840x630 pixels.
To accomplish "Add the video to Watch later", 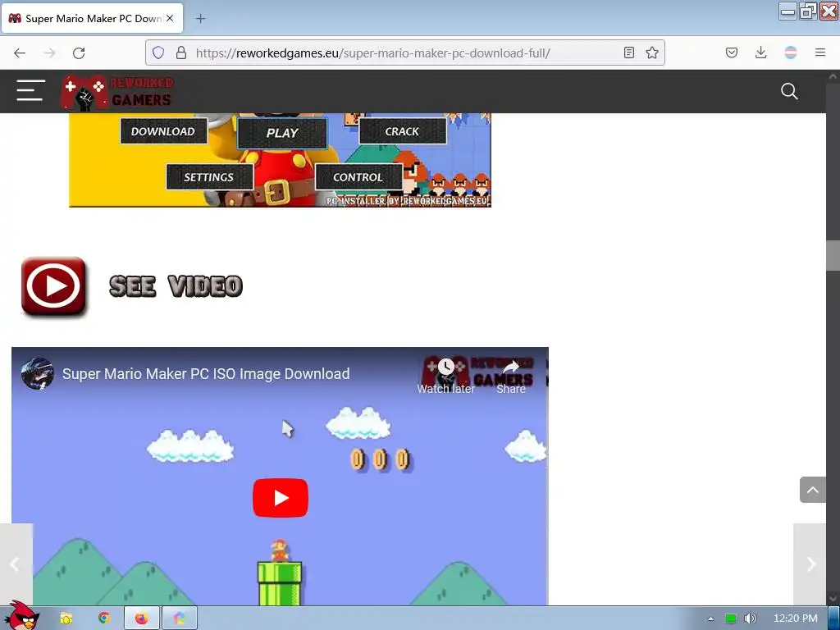I will (445, 377).
